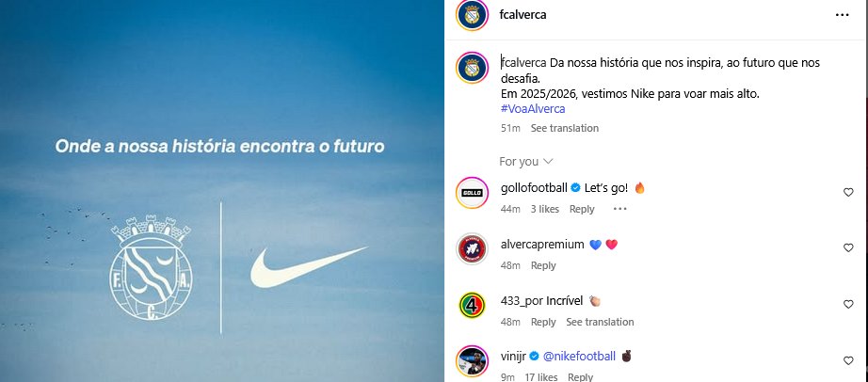See translation of the post caption
This screenshot has height=382, width=868.
(565, 128)
